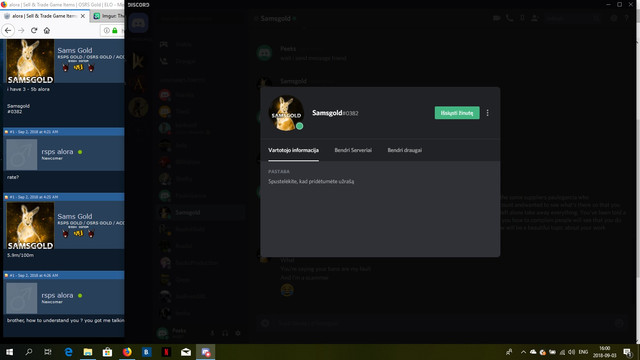
Task: Close the alora Sell & Trade tab
Action: pos(83,16)
